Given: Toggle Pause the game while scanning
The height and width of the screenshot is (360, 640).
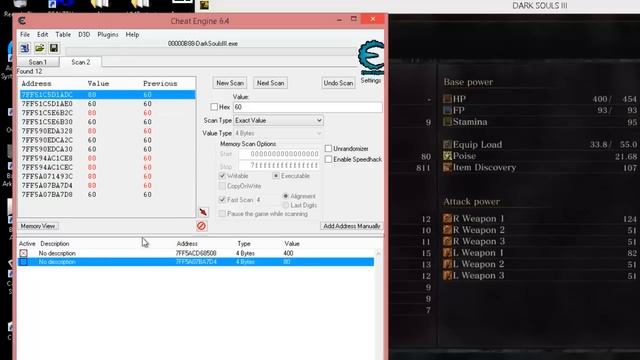Looking at the screenshot, I should (222, 214).
